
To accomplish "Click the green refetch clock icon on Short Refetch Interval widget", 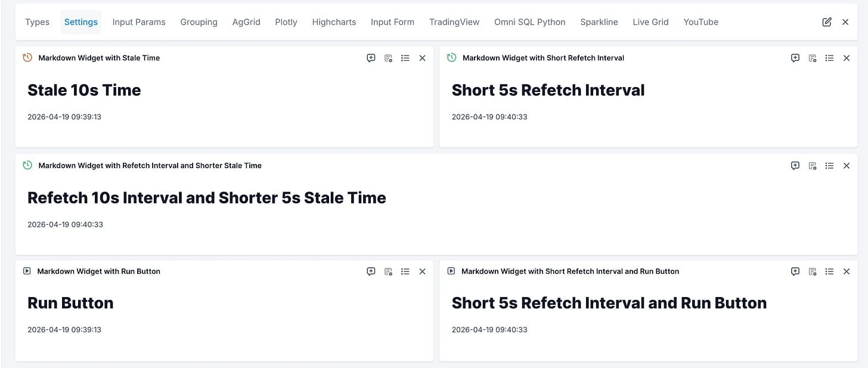I will [451, 58].
